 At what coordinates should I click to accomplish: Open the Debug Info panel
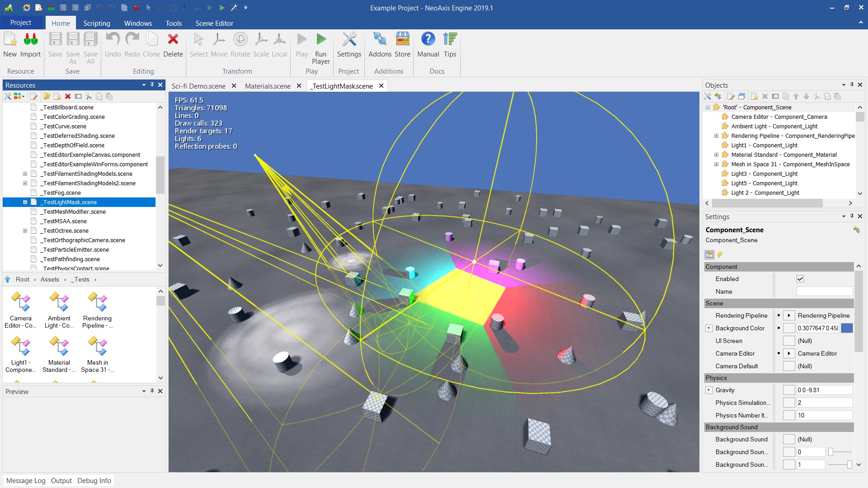click(94, 480)
